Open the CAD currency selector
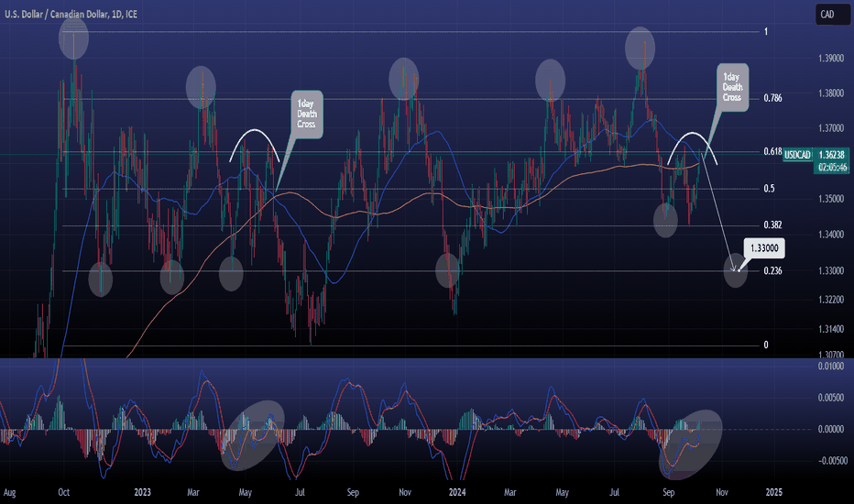 click(832, 15)
